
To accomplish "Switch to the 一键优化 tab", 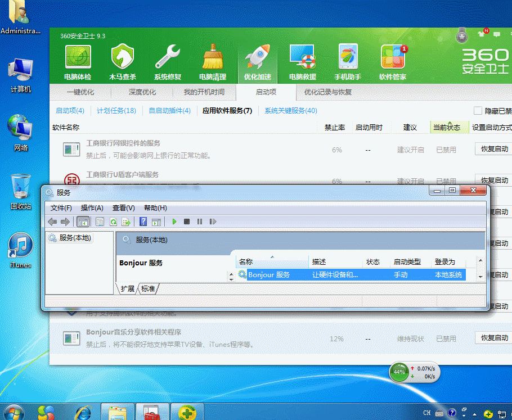I will point(80,92).
